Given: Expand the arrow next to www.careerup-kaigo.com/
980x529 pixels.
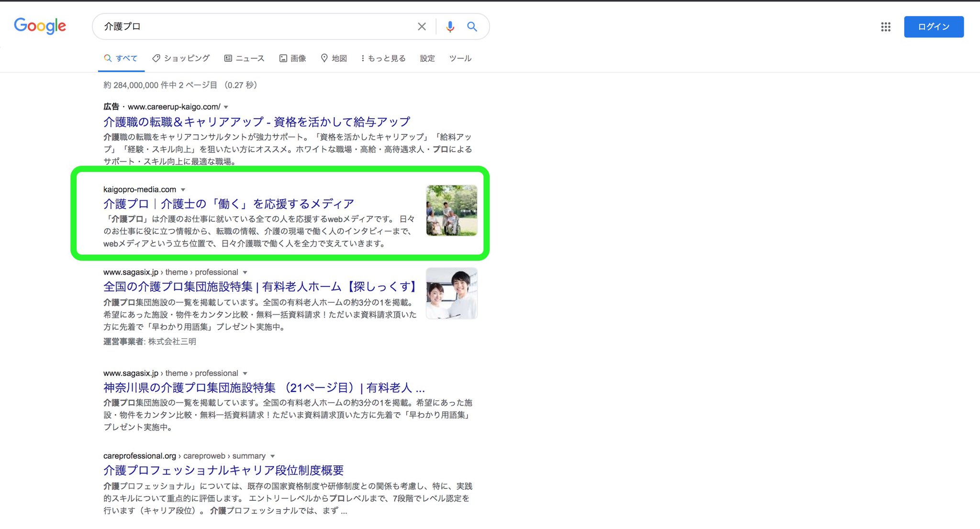Looking at the screenshot, I should click(226, 107).
